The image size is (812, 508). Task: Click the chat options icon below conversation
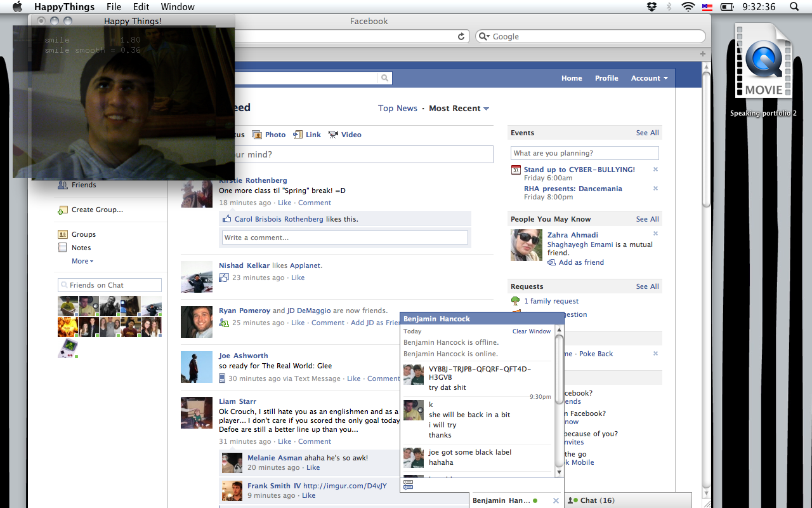pyautogui.click(x=408, y=485)
